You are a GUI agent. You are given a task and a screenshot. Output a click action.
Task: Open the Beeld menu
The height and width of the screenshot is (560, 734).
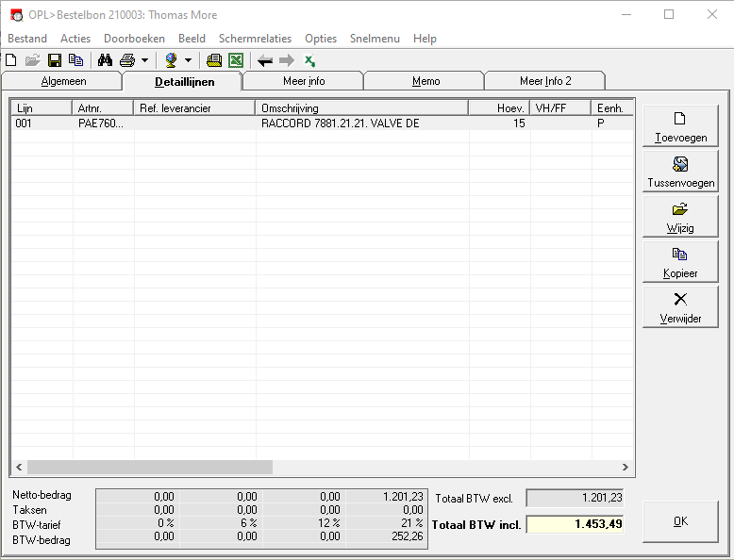click(192, 39)
